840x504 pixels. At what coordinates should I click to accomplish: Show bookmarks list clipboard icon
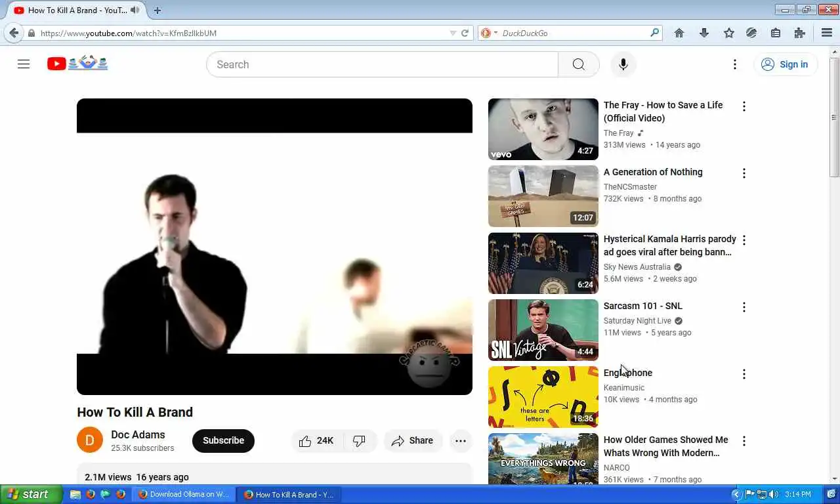point(776,33)
